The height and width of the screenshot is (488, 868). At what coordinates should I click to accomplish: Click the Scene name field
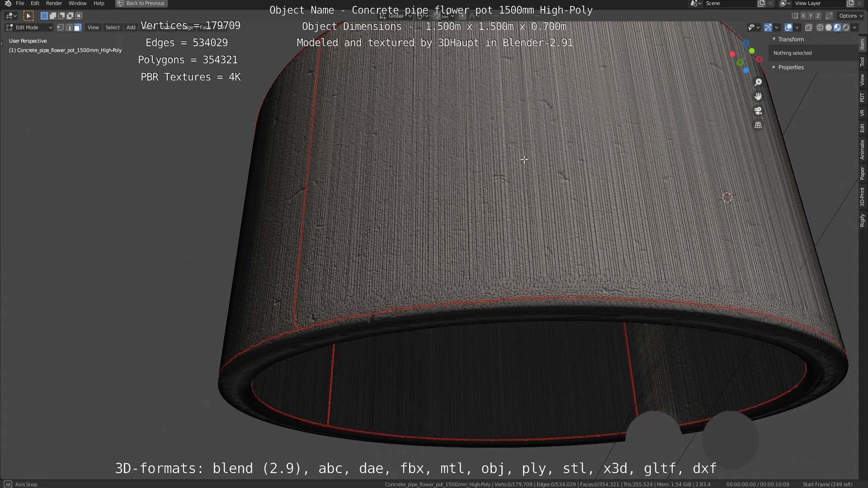[x=730, y=3]
